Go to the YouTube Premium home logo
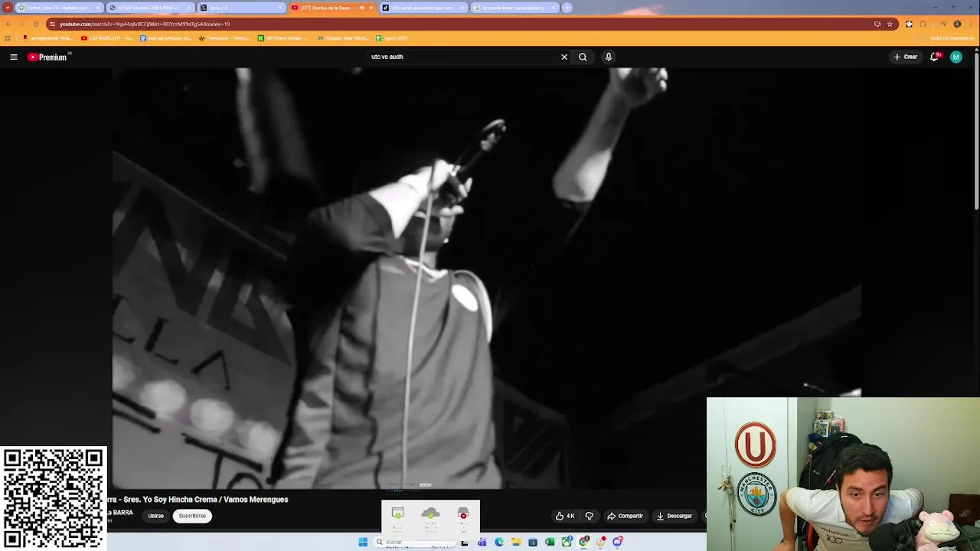The height and width of the screenshot is (551, 980). (x=49, y=57)
